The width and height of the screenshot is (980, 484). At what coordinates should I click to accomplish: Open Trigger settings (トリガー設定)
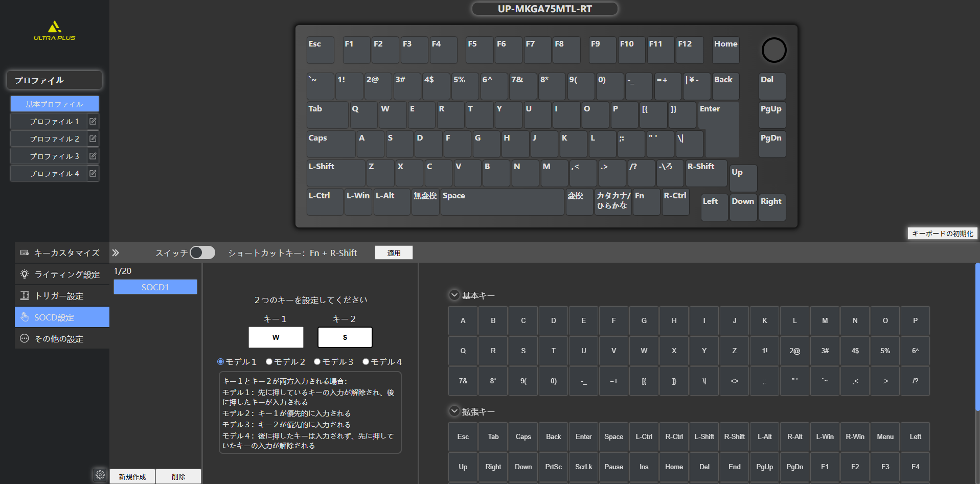coord(62,296)
